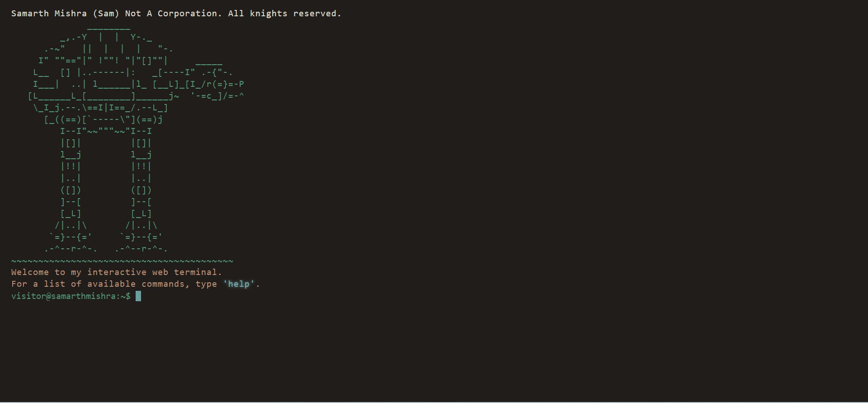This screenshot has height=403, width=868.
Task: Click the walker's right hip joint '(==)j'
Action: [x=150, y=119]
